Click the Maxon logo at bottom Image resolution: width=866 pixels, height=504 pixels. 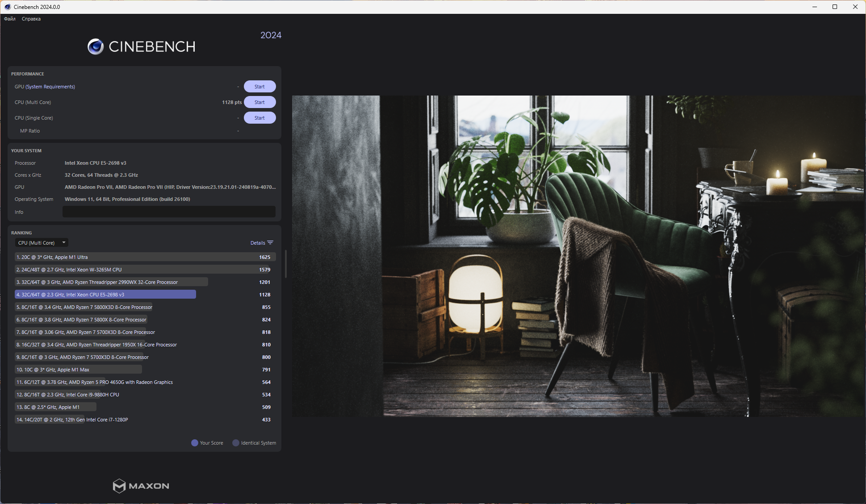pos(141,486)
